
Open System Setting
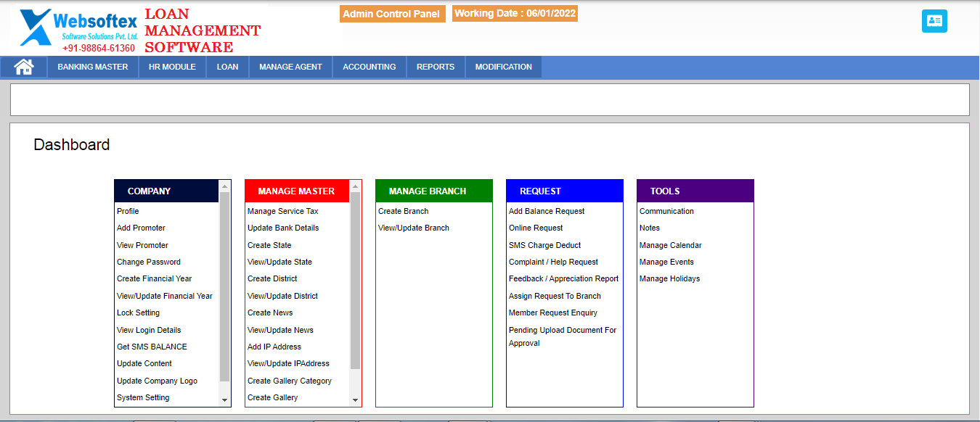(x=143, y=397)
